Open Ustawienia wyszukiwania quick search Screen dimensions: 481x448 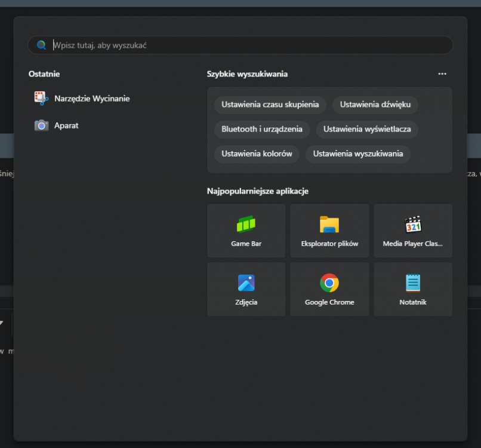click(358, 154)
